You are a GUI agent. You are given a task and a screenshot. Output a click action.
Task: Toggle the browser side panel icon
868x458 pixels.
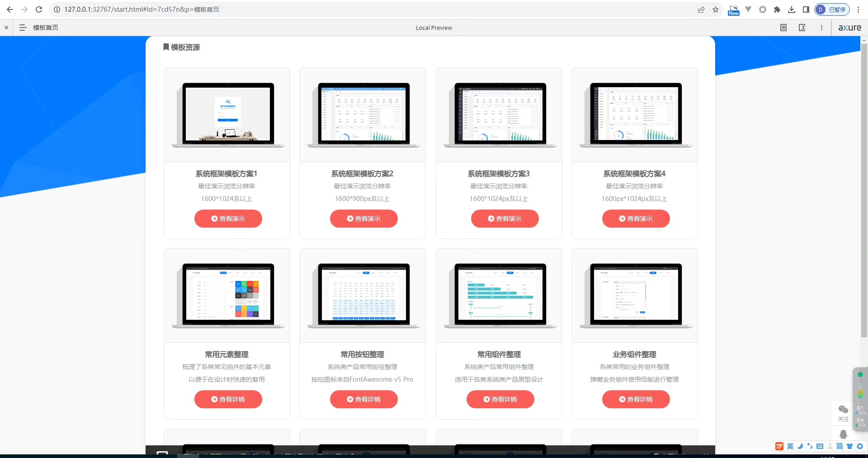click(806, 9)
